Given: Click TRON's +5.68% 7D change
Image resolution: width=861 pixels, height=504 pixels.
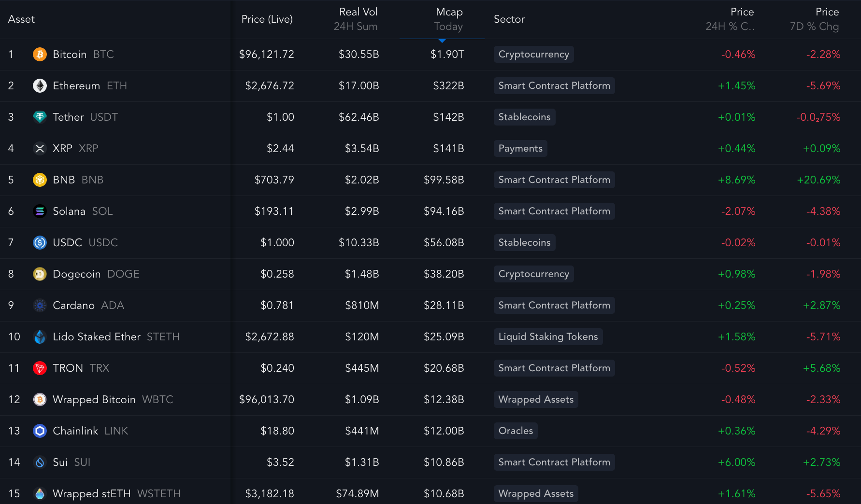Looking at the screenshot, I should tap(822, 368).
